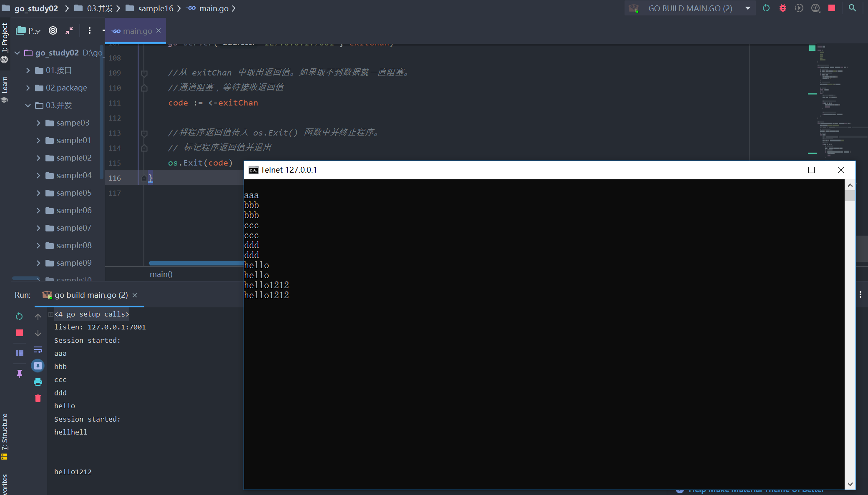Click the code := <-exitChan line
Viewport: 868px width, 495px height.
coord(213,103)
